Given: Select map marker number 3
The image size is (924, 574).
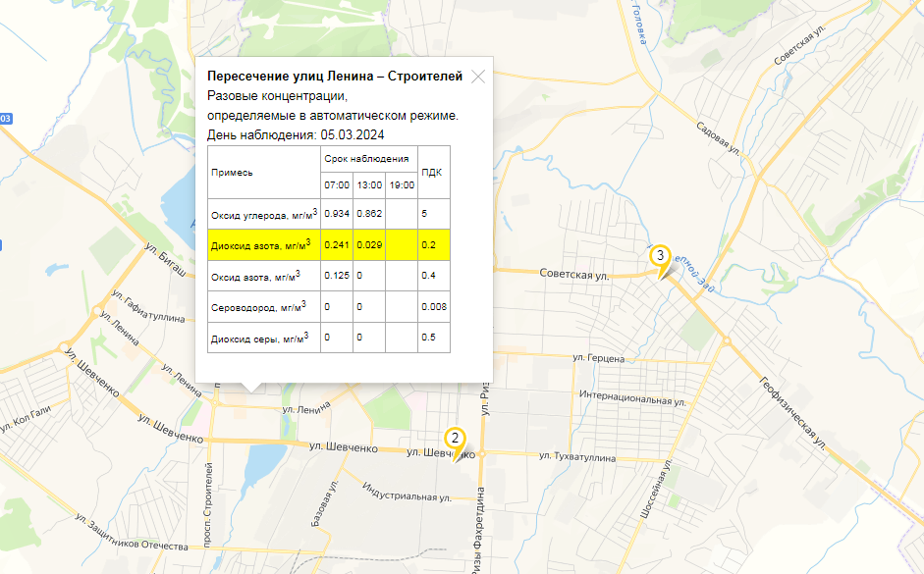Looking at the screenshot, I should tap(660, 256).
